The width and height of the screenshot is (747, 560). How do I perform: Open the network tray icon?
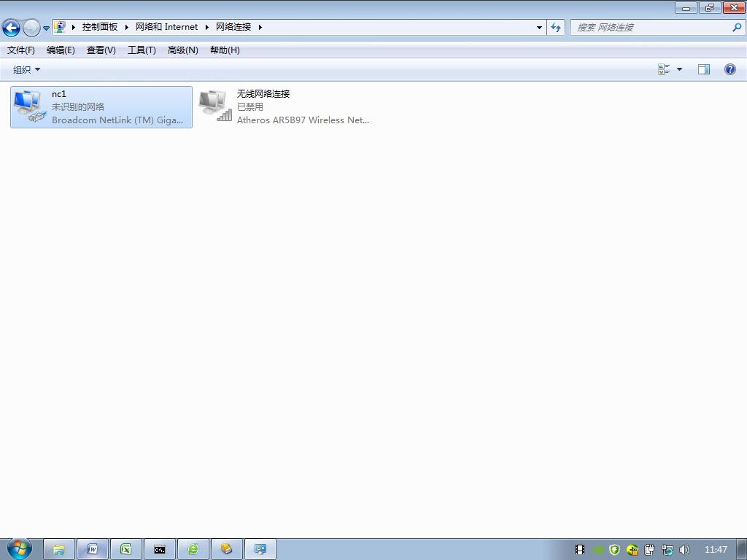[x=667, y=550]
